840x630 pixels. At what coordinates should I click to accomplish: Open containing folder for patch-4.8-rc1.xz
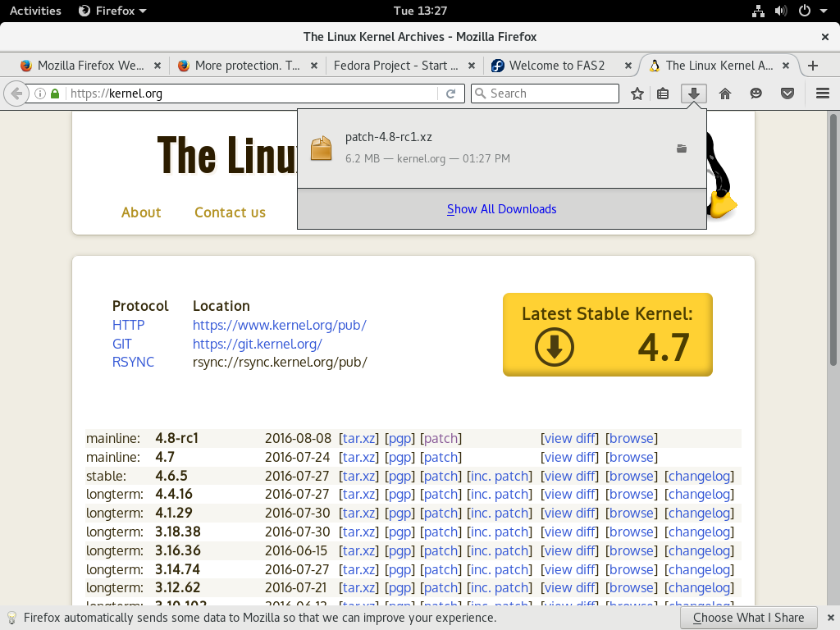pos(682,148)
